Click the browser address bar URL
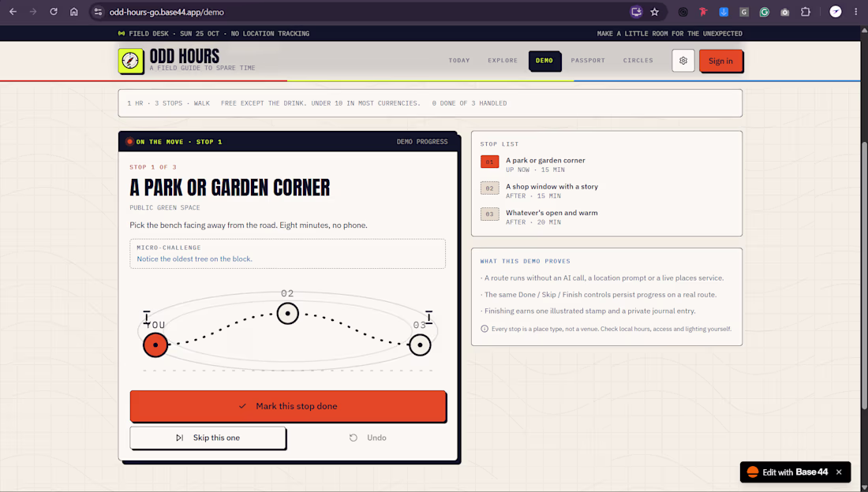 tap(166, 12)
